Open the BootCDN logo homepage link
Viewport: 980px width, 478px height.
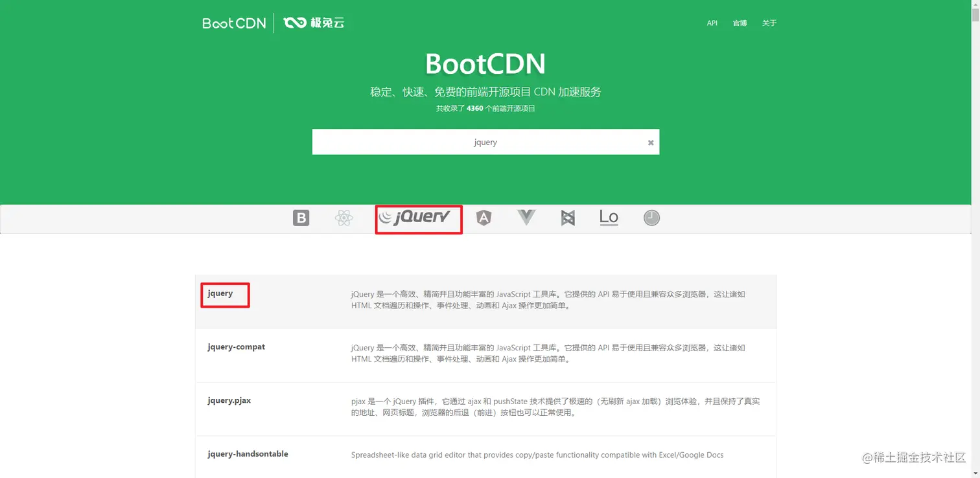tap(234, 23)
